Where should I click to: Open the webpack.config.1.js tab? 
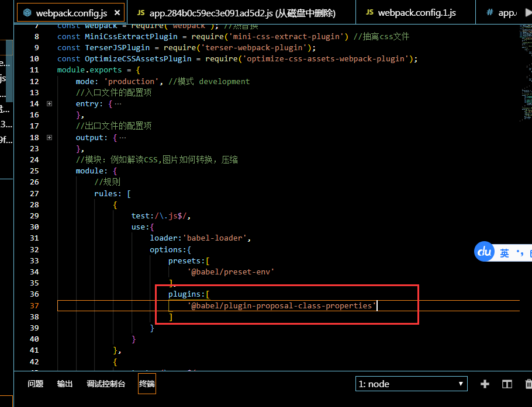click(x=416, y=13)
